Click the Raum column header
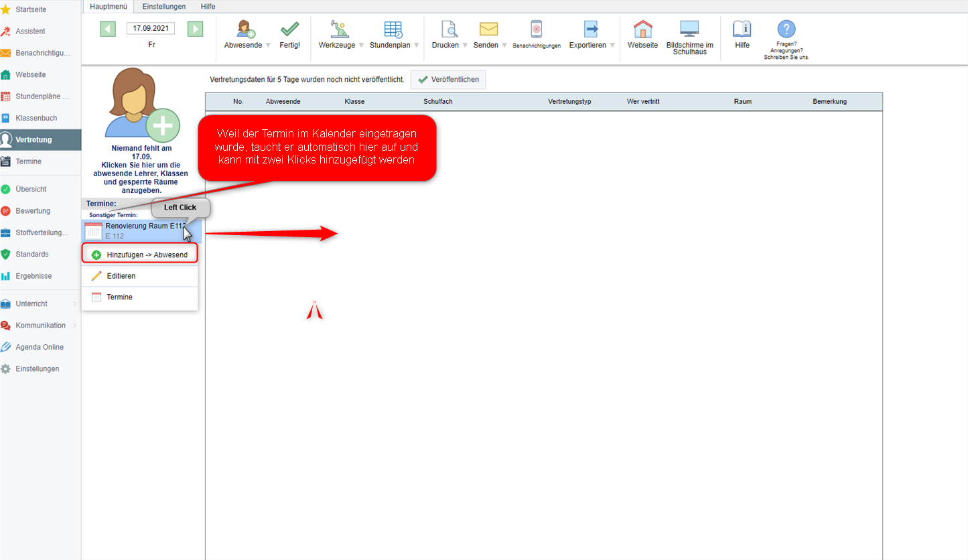Image resolution: width=968 pixels, height=560 pixels. coord(742,102)
